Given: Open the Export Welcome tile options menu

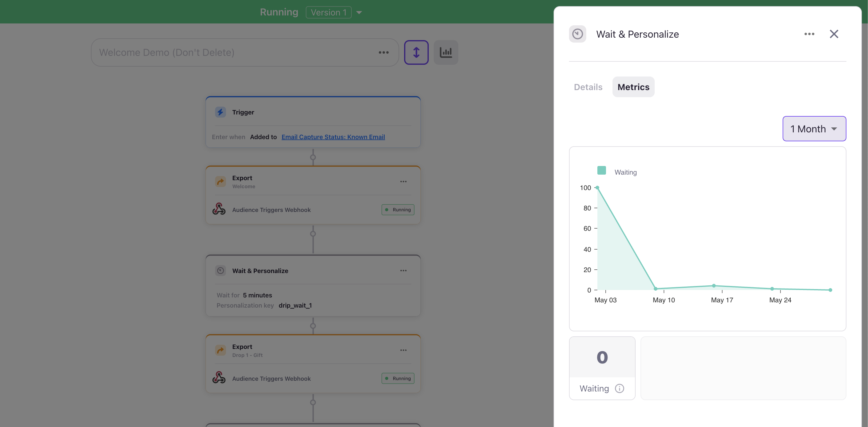Looking at the screenshot, I should pos(403,181).
